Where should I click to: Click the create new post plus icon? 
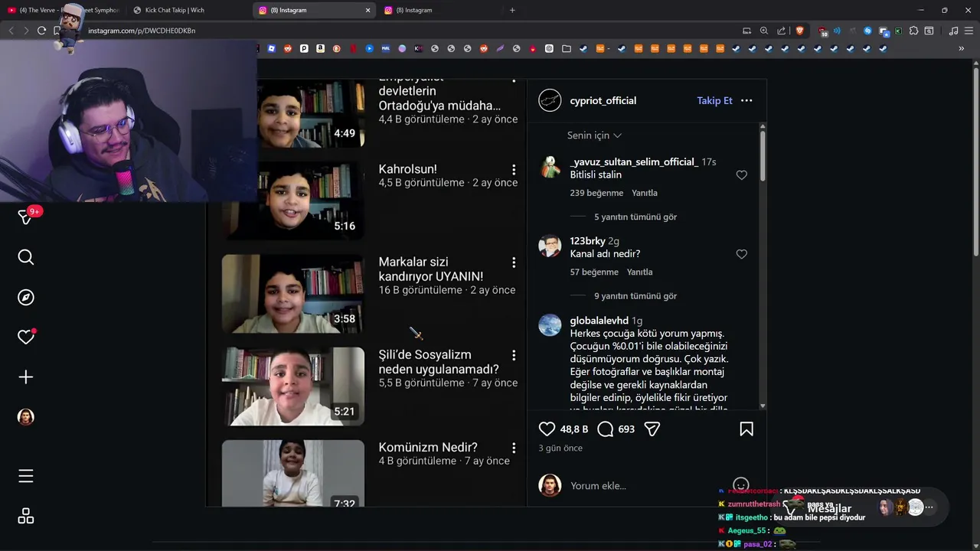click(x=25, y=377)
